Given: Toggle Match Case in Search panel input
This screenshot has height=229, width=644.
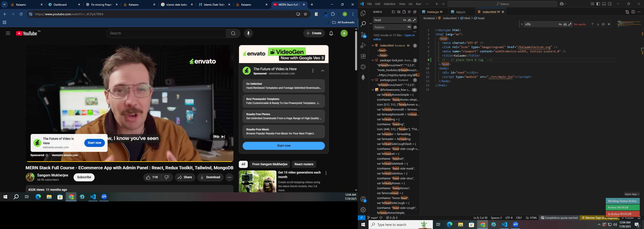Looking at the screenshot, I should point(404,20).
